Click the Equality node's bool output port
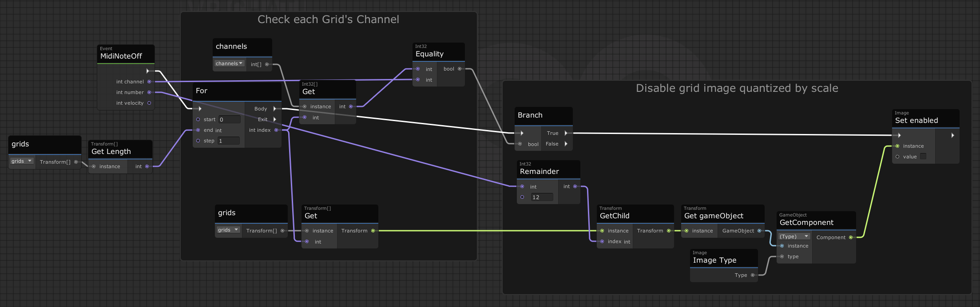 460,69
